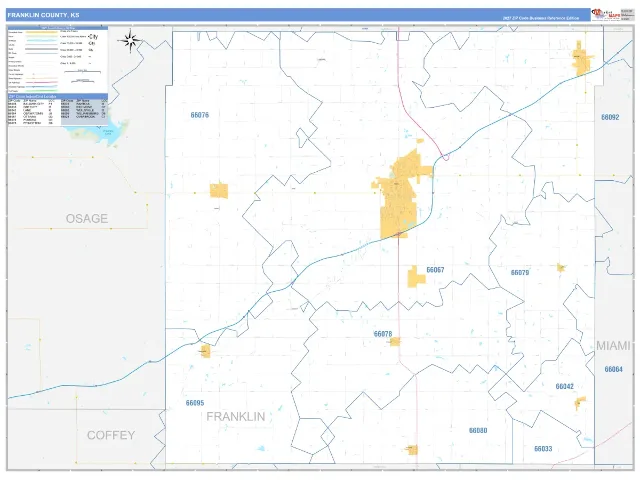Select ZIP code label 66033
The width and height of the screenshot is (640, 480).
click(x=543, y=449)
